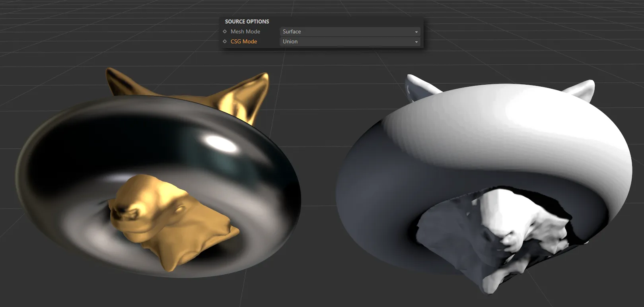Click the keyframe diamond beside Mesh Mode
Image resolution: width=644 pixels, height=307 pixels.
coord(225,31)
